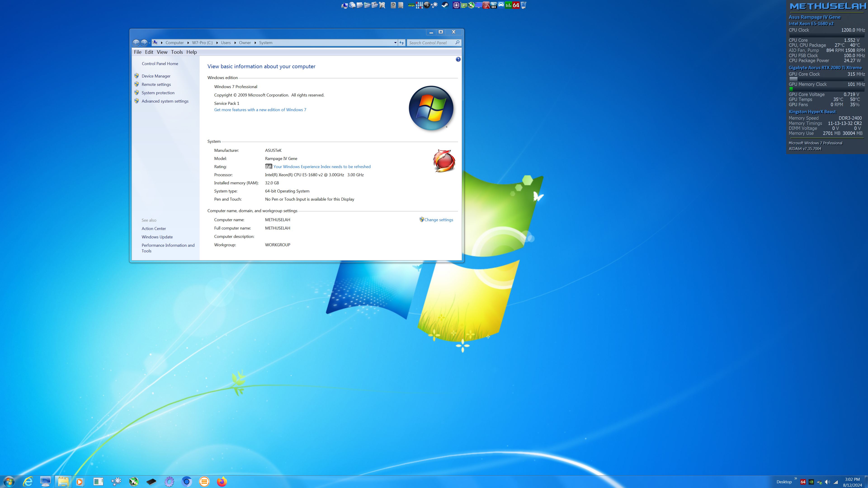Open the Edit menu
Viewport: 868px width, 488px height.
149,52
